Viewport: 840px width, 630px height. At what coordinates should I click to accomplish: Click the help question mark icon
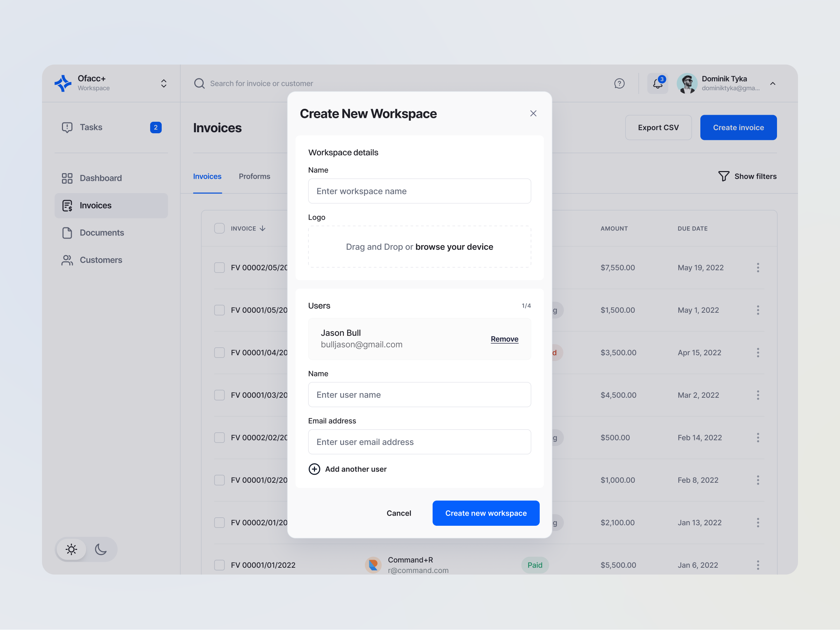(619, 83)
